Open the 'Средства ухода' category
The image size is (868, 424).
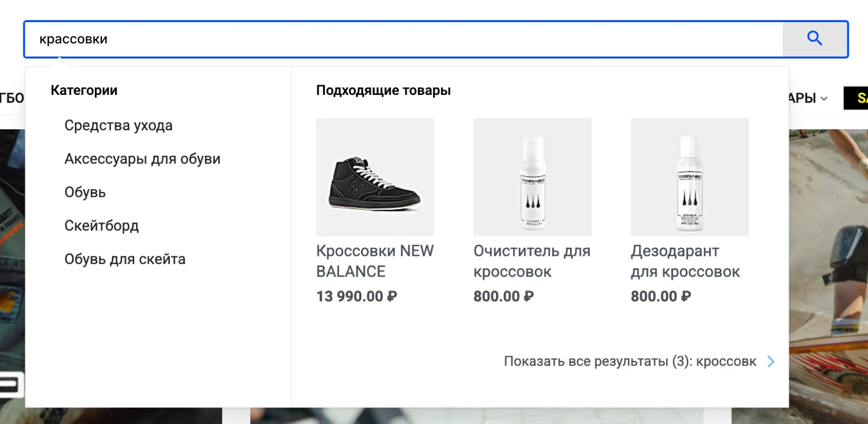pos(119,125)
